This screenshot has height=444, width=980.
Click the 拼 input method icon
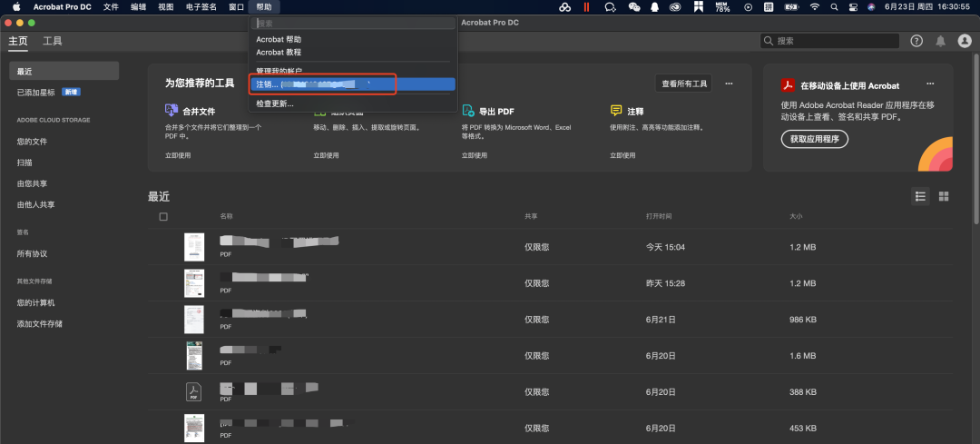point(769,7)
